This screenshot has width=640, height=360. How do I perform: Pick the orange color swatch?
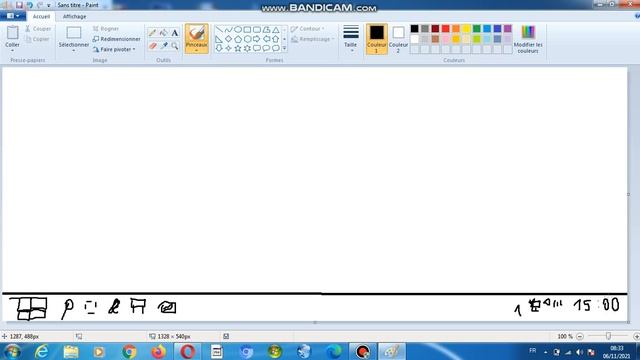pos(456,29)
